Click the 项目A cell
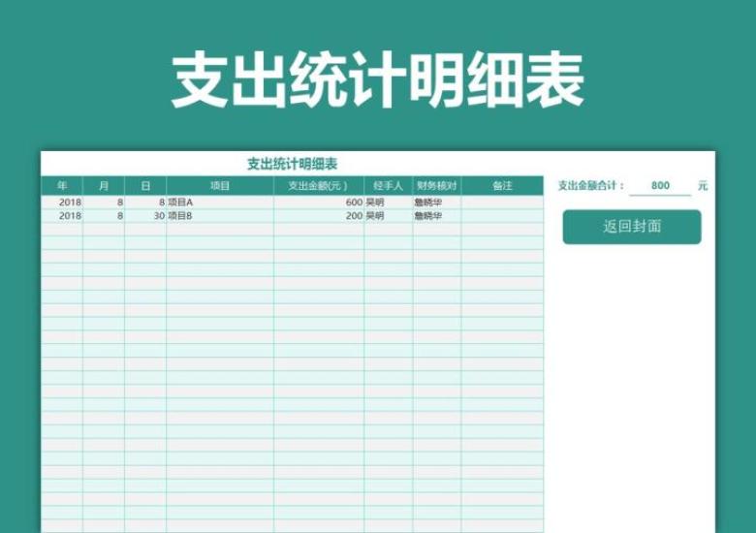 (220, 202)
